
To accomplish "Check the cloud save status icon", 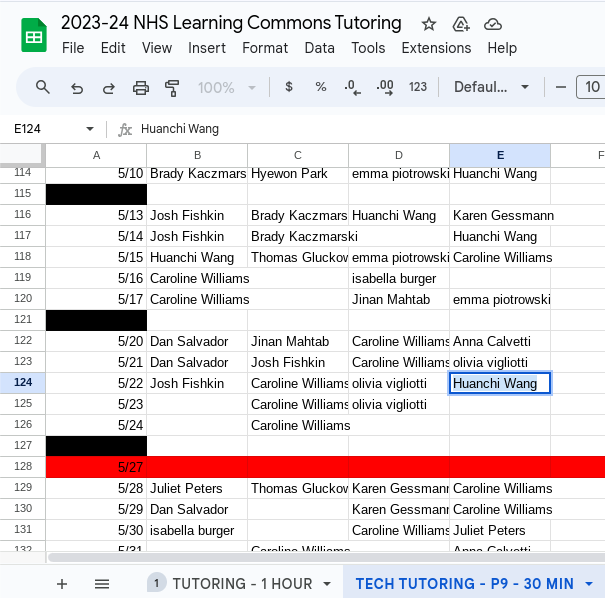I will point(493,24).
